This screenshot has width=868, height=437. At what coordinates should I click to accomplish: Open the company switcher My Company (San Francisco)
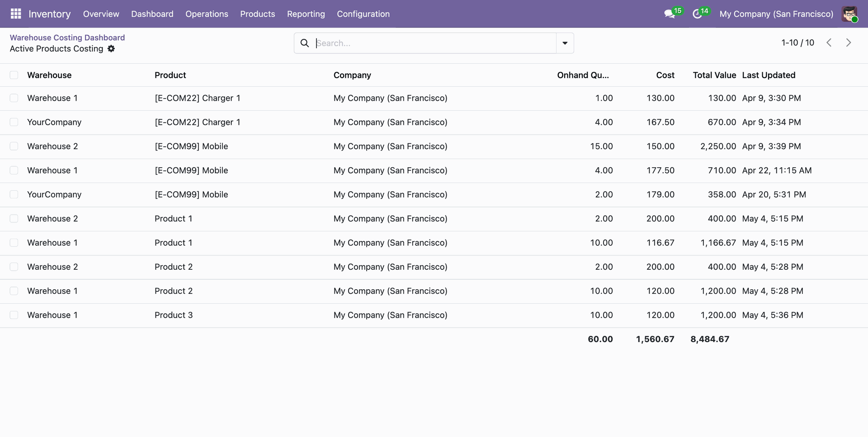pos(776,14)
